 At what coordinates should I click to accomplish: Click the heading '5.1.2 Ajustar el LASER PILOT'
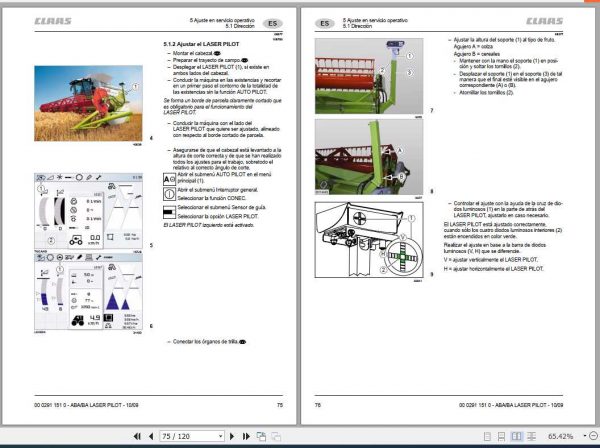201,44
